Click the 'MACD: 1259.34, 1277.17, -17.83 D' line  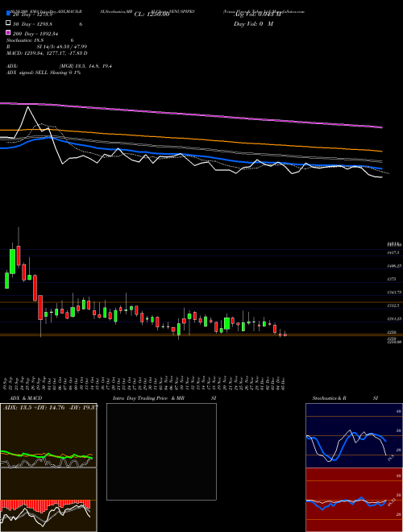coord(47,53)
